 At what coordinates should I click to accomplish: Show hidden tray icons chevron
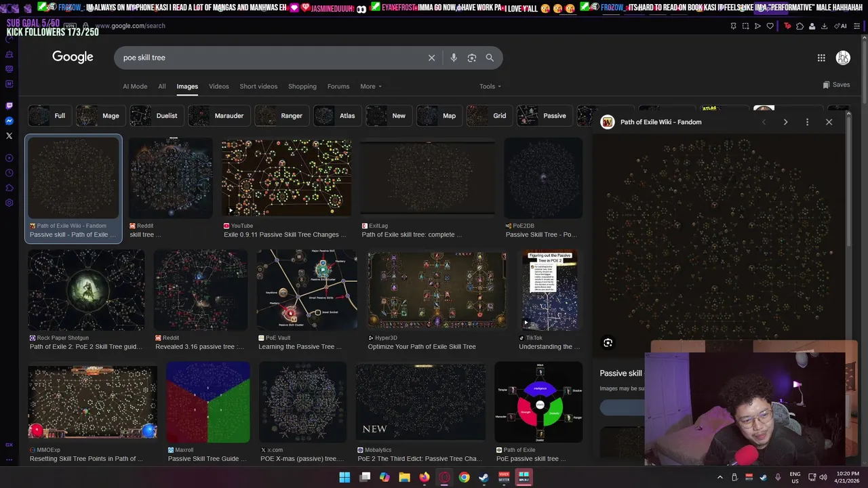[720, 477]
